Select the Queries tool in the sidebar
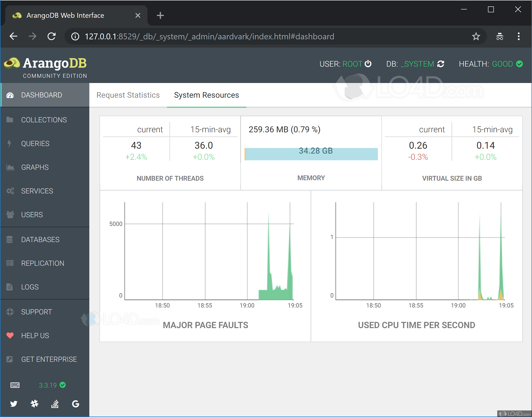This screenshot has height=417, width=532. (35, 143)
